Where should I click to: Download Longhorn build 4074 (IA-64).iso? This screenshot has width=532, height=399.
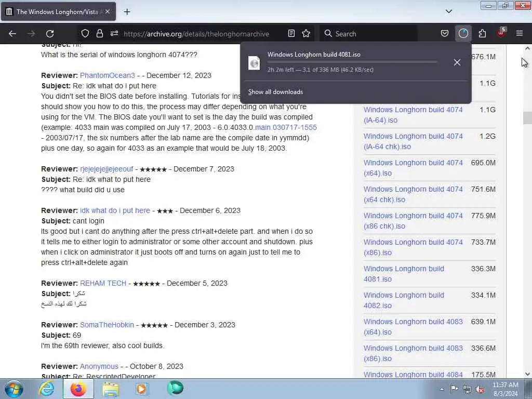[x=413, y=115]
